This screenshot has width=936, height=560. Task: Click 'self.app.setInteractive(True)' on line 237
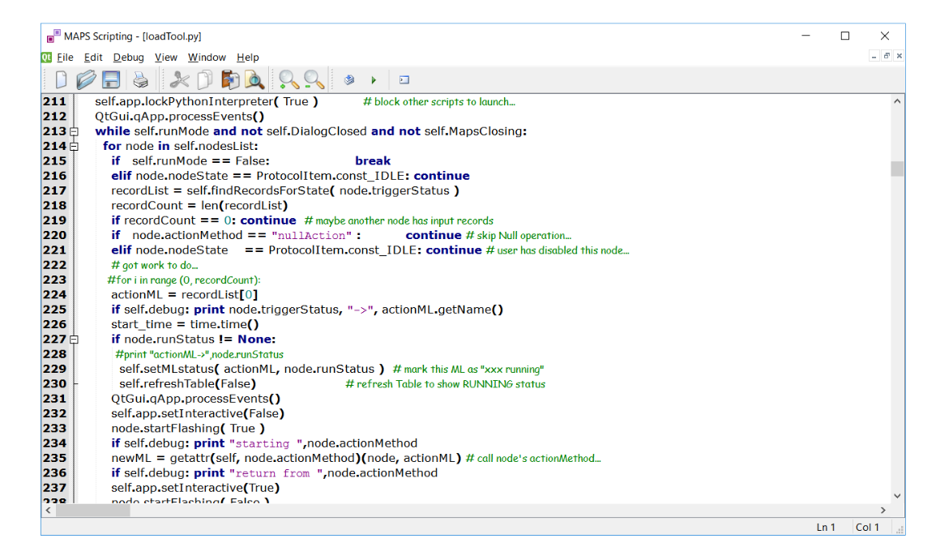196,488
